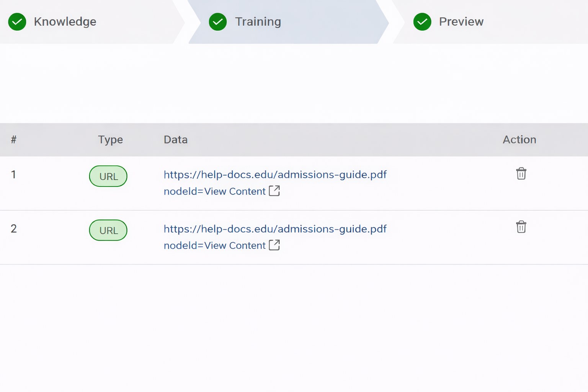Click the green checkmark on Knowledge step
The image size is (588, 392).
click(17, 22)
